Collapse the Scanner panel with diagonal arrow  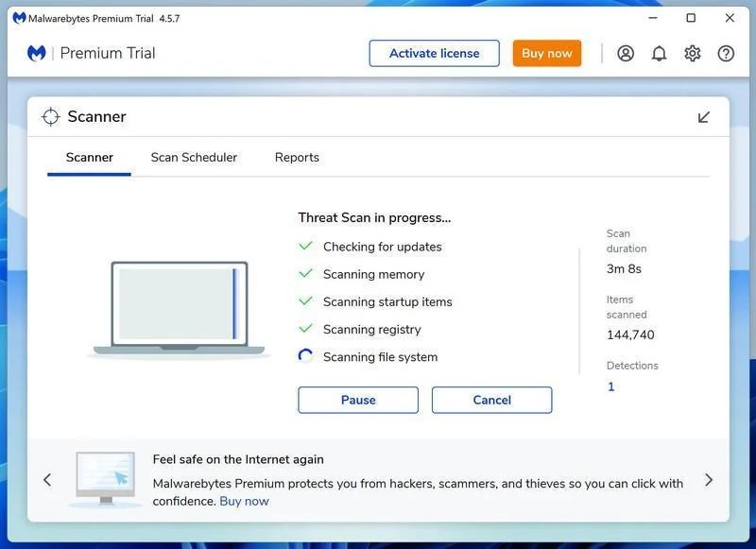tap(703, 117)
